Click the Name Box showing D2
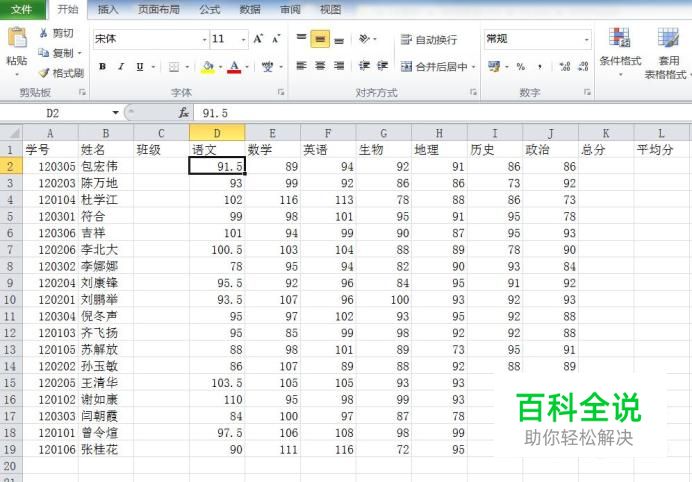The image size is (692, 482). coord(52,113)
